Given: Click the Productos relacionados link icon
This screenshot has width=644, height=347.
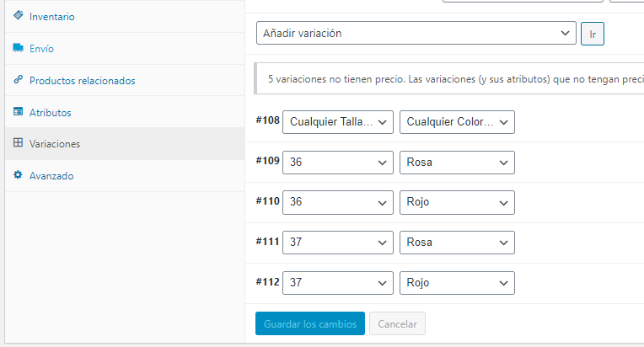Looking at the screenshot, I should (x=18, y=80).
